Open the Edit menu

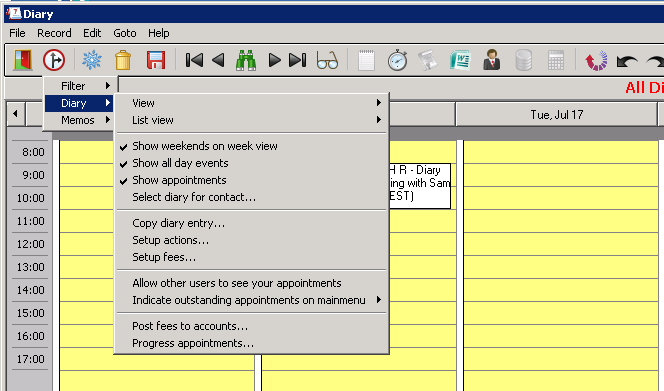92,33
